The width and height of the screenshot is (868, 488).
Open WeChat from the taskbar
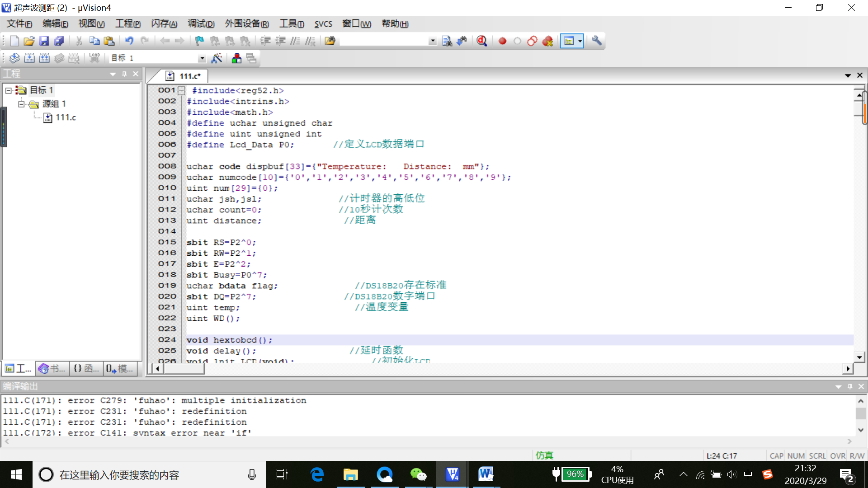click(x=418, y=474)
